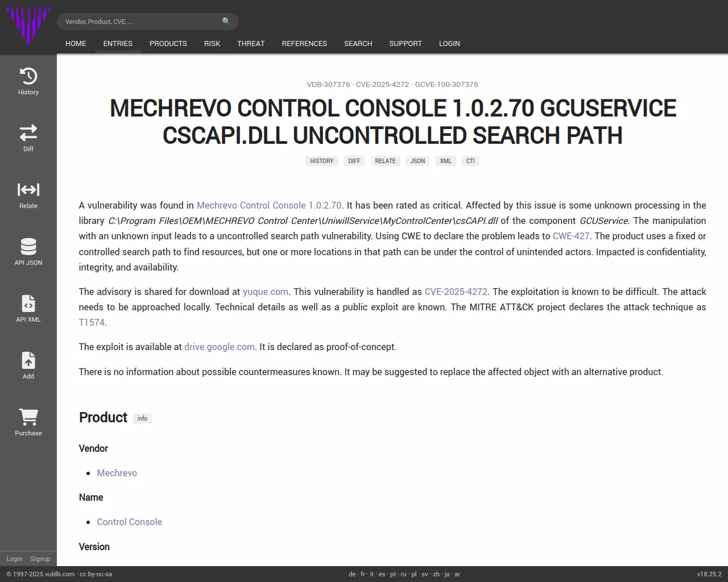Click the XML tag button under title
The height and width of the screenshot is (582, 728).
coord(445,161)
